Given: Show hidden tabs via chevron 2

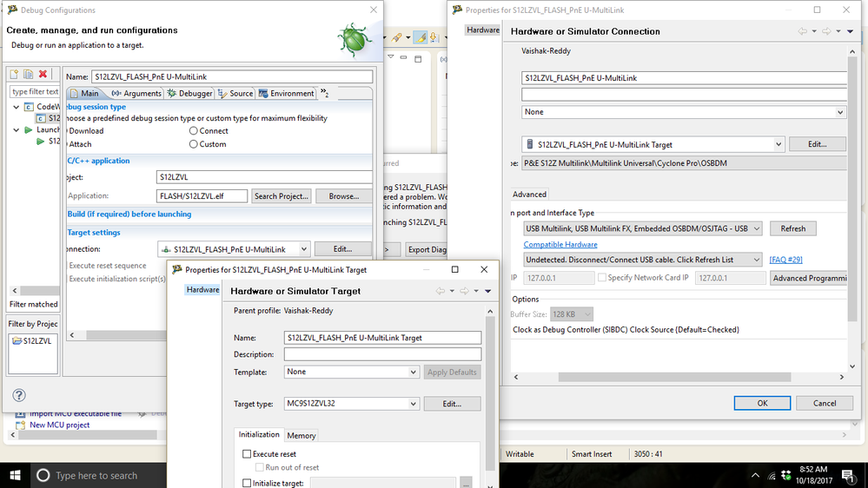Looking at the screenshot, I should [324, 93].
